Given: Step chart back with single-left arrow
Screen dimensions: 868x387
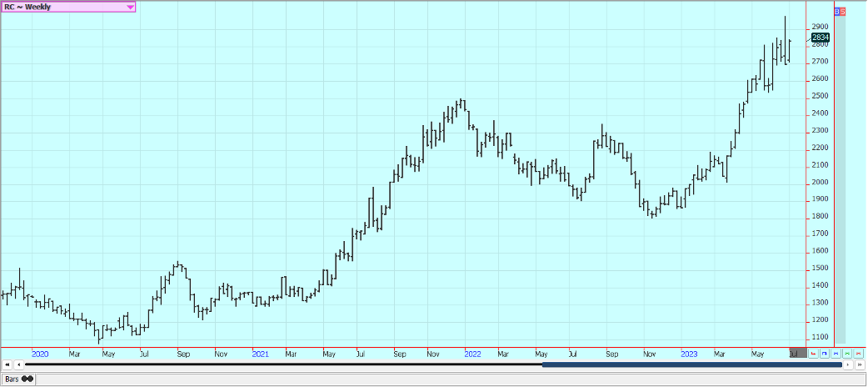Looking at the screenshot, I should pyautogui.click(x=18, y=364).
